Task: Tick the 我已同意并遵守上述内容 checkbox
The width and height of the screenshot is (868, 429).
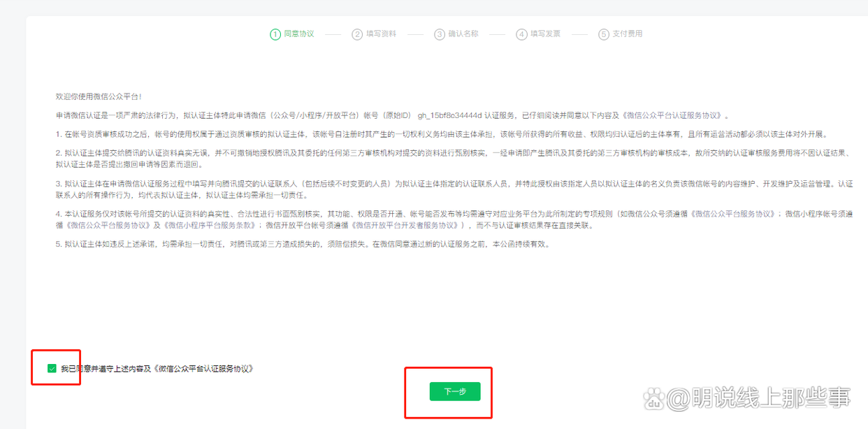Action: point(52,368)
